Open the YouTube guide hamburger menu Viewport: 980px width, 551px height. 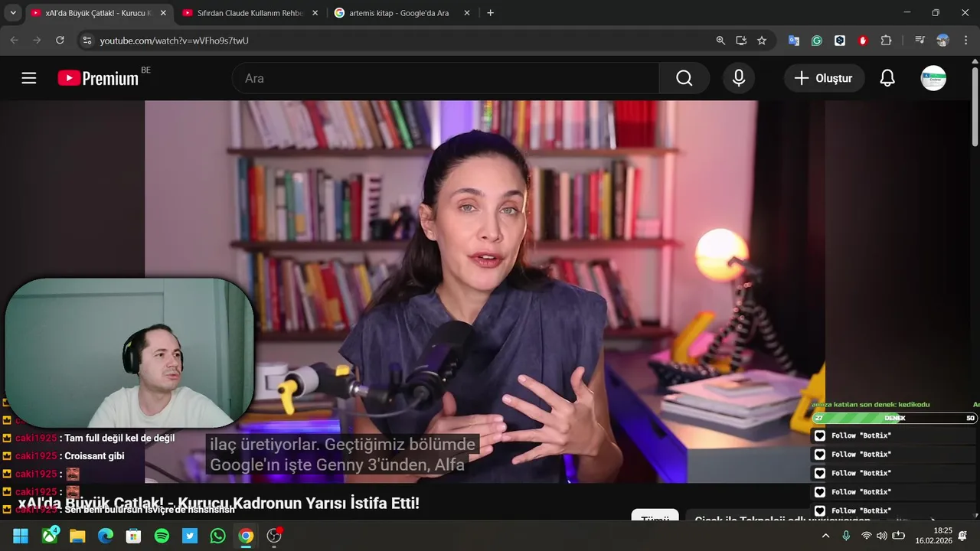pyautogui.click(x=29, y=78)
